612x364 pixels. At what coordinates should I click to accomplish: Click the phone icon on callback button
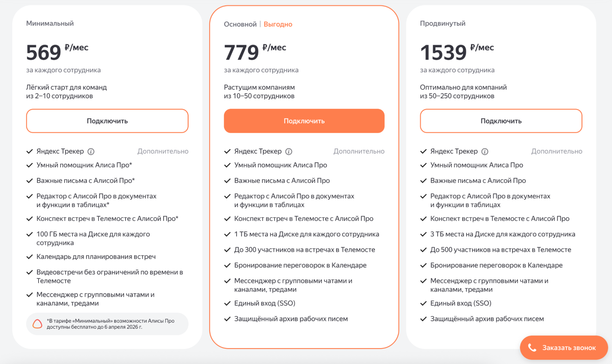coord(532,348)
